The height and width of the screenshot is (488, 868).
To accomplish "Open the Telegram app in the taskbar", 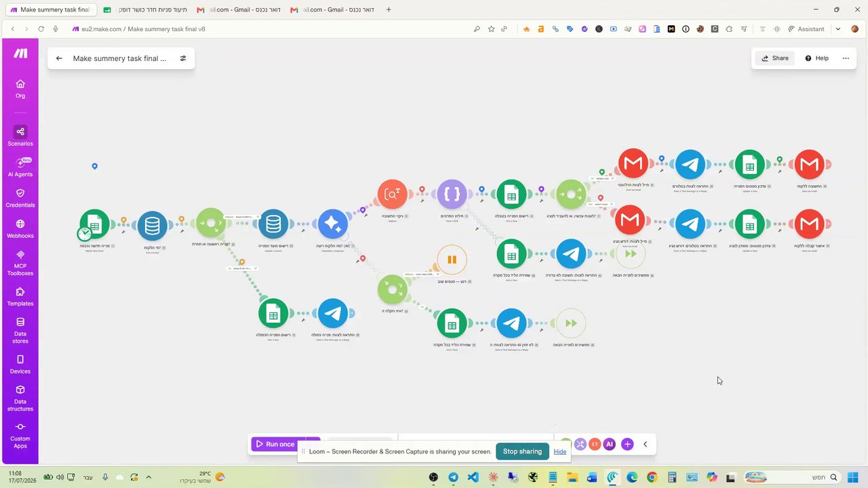I will coord(453,477).
